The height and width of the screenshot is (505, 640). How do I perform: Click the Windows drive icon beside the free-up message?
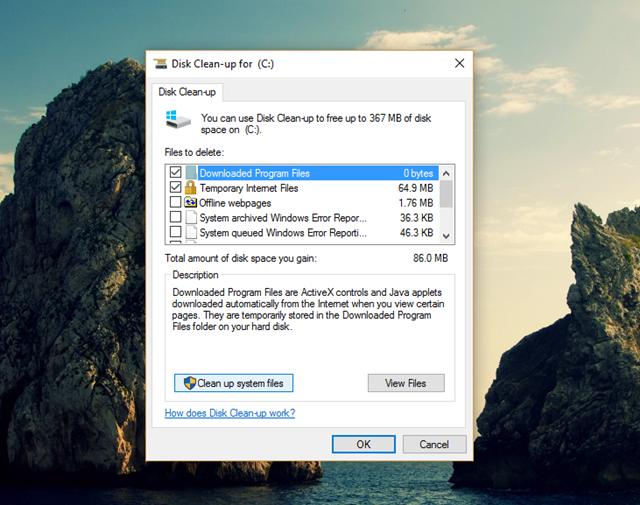178,120
